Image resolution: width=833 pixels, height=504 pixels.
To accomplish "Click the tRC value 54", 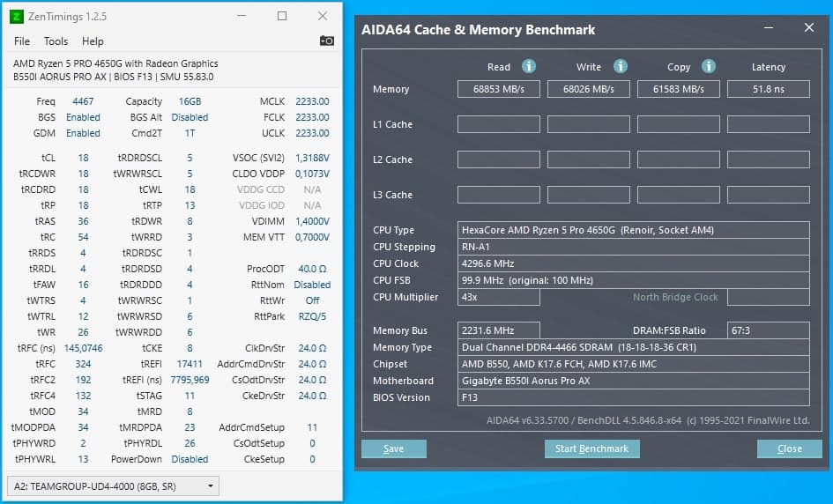I will [84, 237].
